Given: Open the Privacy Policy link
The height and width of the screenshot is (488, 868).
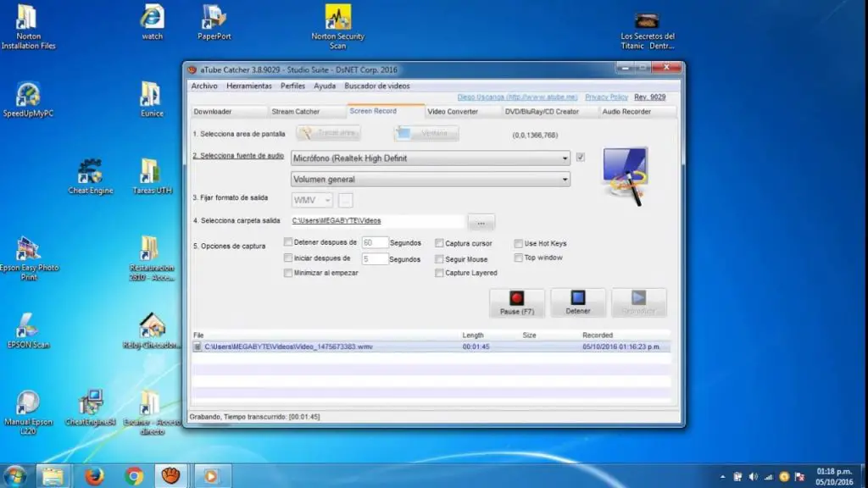Looking at the screenshot, I should (606, 97).
